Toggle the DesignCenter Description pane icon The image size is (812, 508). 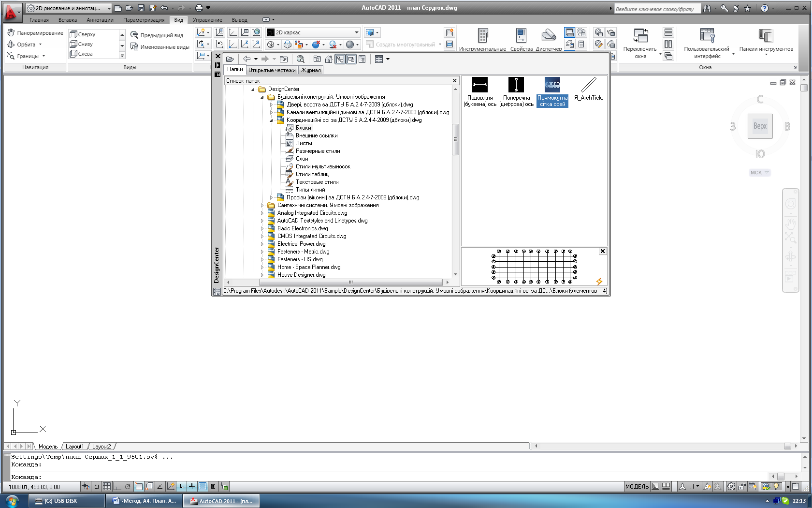tap(362, 59)
